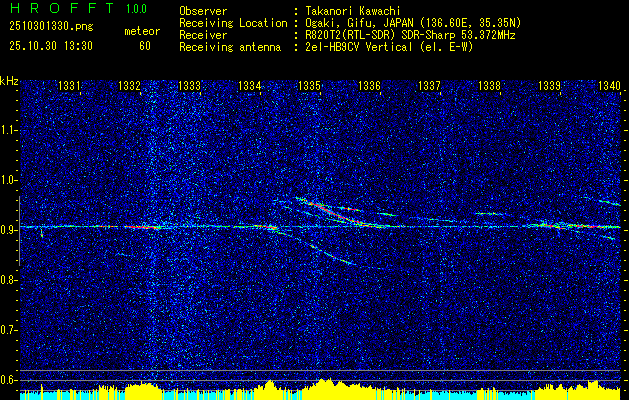This screenshot has width=629, height=400.
Task: Click the date stamp 25.10.30 13:30
Action: pyautogui.click(x=51, y=46)
